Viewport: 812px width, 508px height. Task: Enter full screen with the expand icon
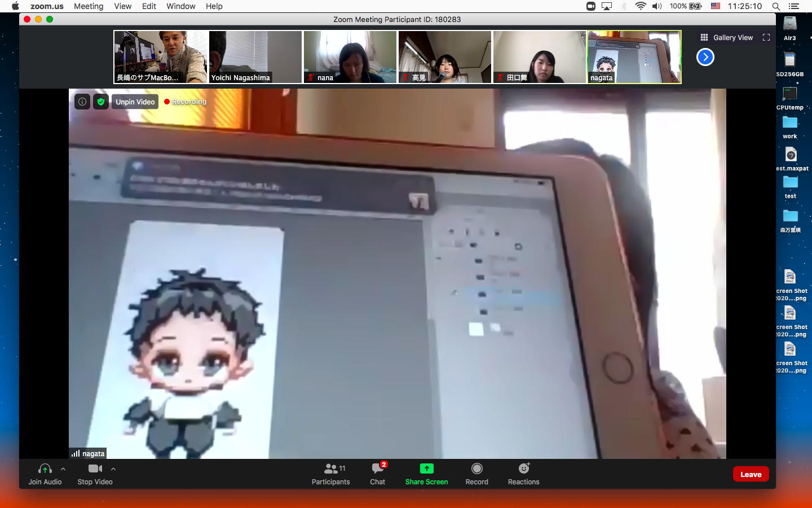[x=766, y=37]
